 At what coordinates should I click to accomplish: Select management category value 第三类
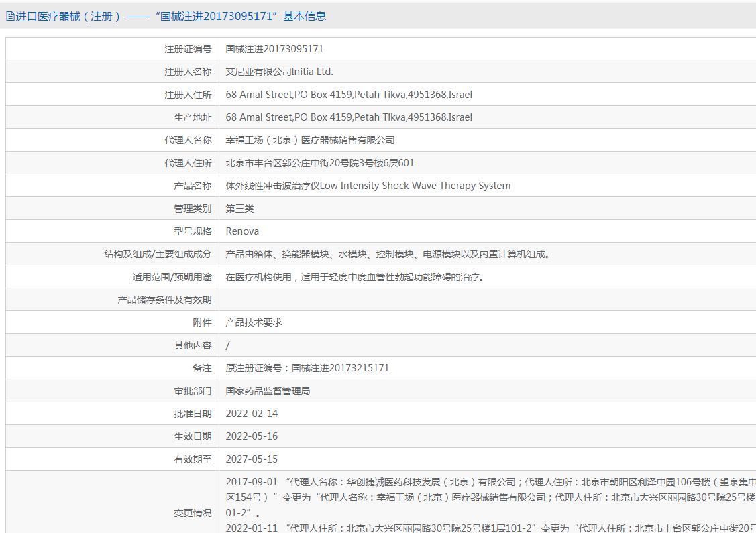click(x=239, y=209)
